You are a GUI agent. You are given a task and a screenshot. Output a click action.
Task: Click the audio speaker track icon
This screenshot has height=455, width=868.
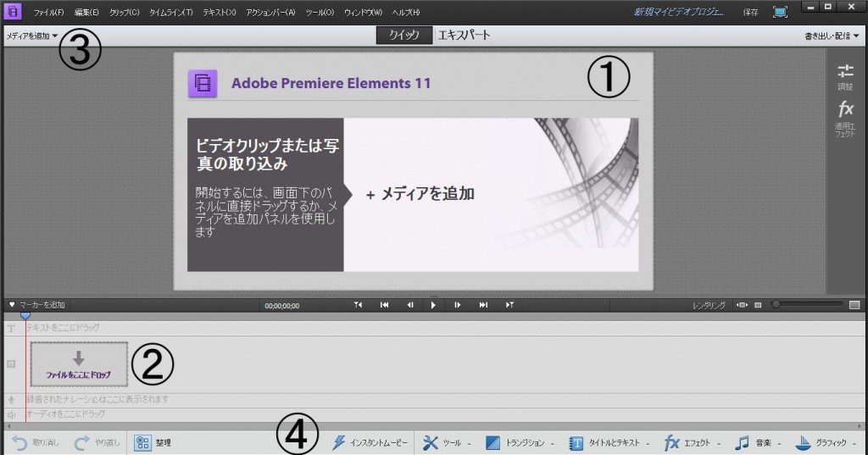click(10, 414)
